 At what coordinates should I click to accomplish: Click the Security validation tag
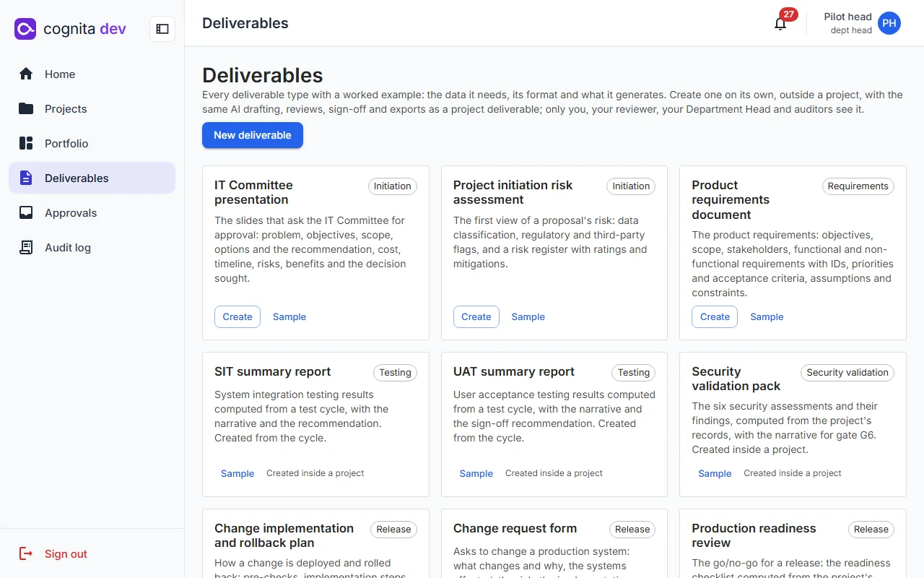pyautogui.click(x=847, y=372)
